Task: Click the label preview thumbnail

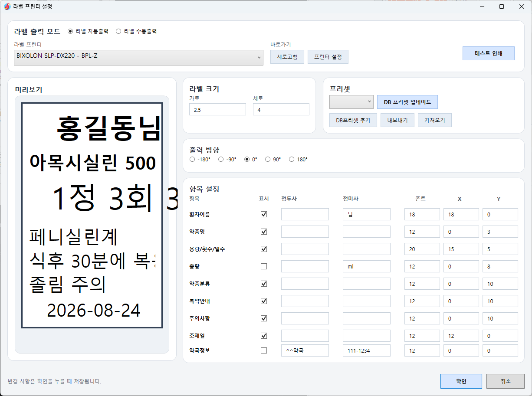Action: point(92,216)
